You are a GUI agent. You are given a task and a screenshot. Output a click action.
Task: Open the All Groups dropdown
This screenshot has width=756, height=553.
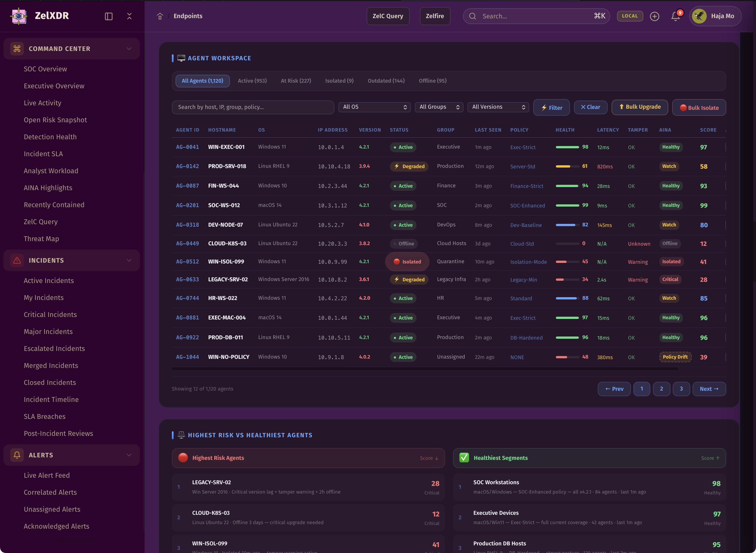[x=439, y=107]
